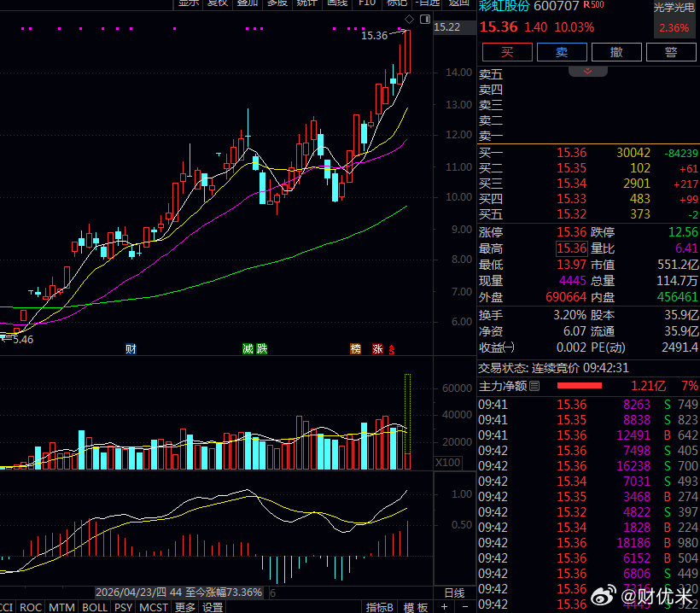Open the F10 company info item
This screenshot has width=700, height=613.
[x=367, y=3]
